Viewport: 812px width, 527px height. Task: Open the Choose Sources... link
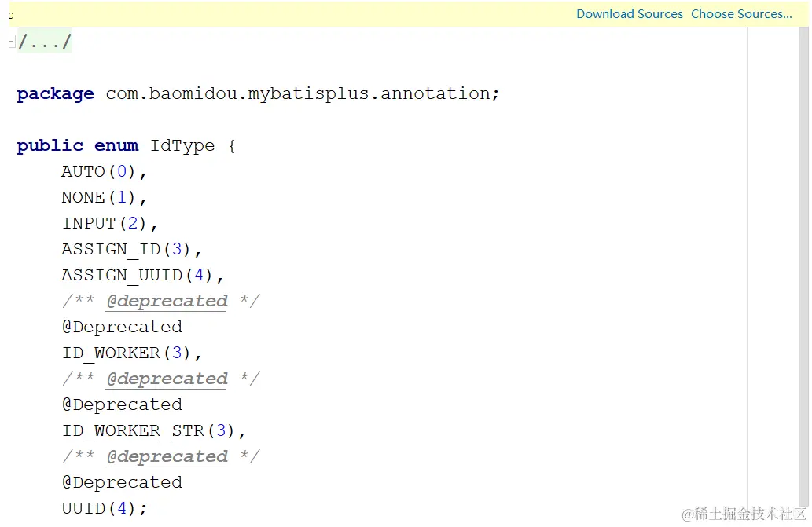coord(741,14)
